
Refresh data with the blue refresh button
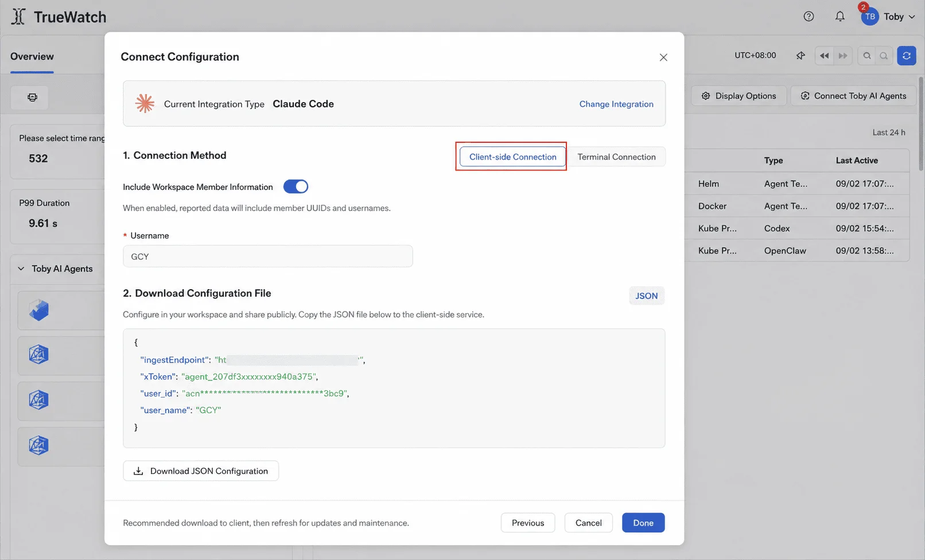coord(907,56)
